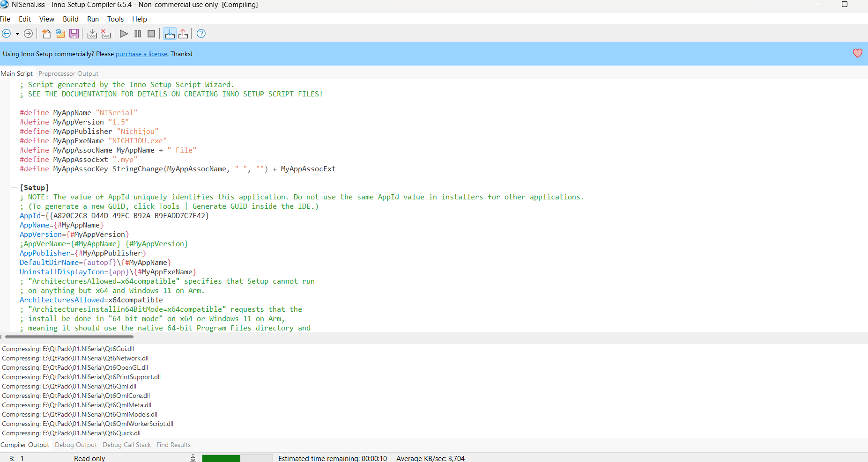
Task: Create a new script with New icon
Action: click(x=46, y=34)
